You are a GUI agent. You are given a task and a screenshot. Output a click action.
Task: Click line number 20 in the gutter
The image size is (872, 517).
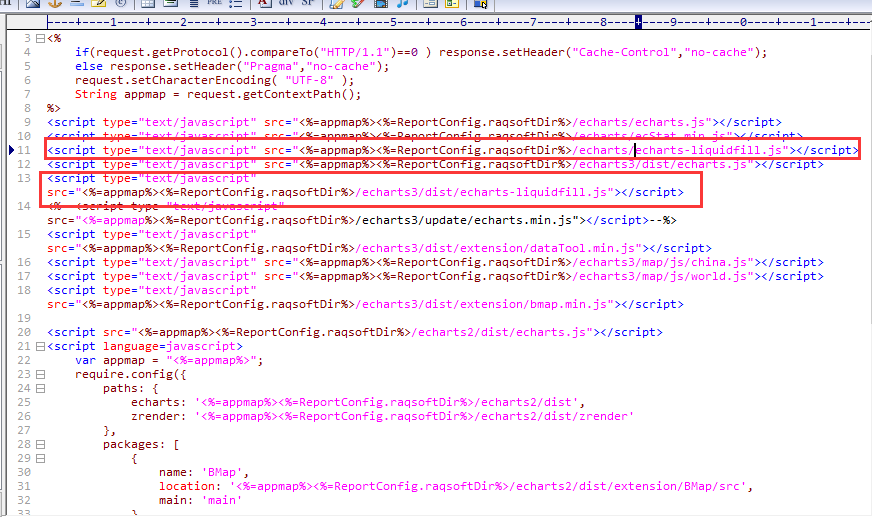tap(24, 332)
